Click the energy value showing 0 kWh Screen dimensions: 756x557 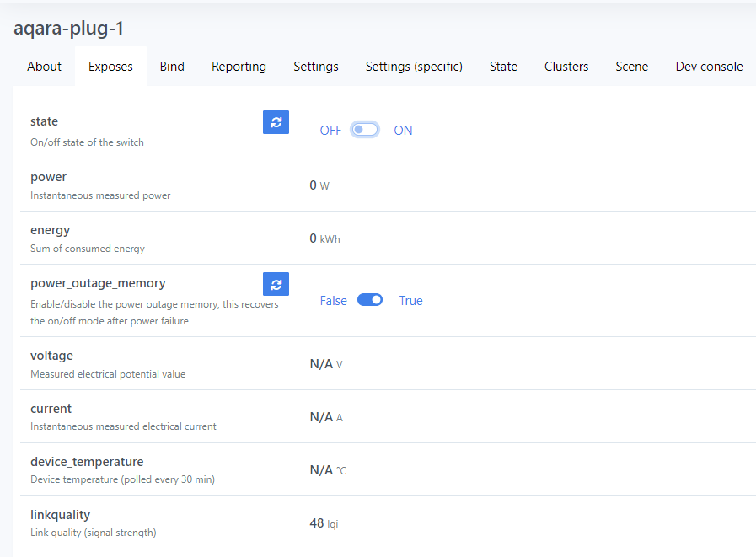pos(324,238)
